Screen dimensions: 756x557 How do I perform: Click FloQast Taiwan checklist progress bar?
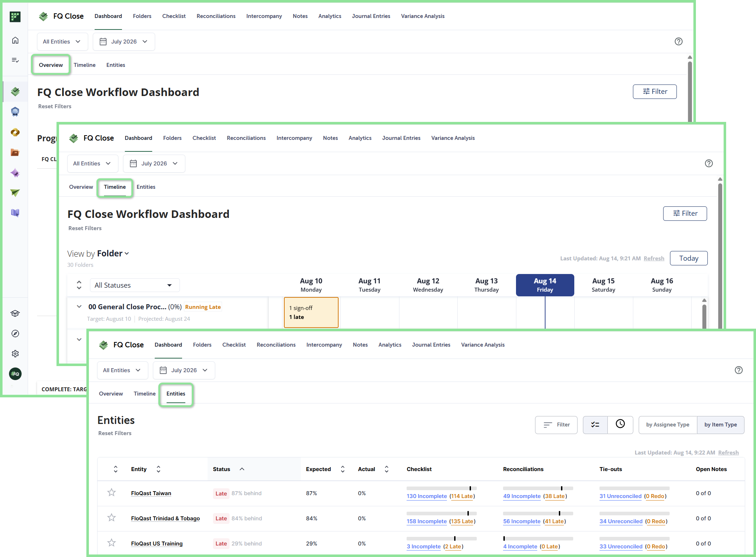tap(442, 488)
